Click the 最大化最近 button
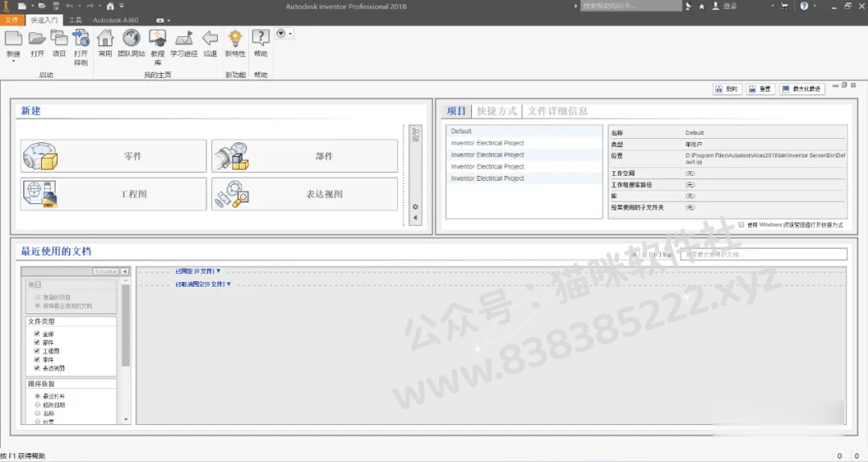 (x=801, y=88)
